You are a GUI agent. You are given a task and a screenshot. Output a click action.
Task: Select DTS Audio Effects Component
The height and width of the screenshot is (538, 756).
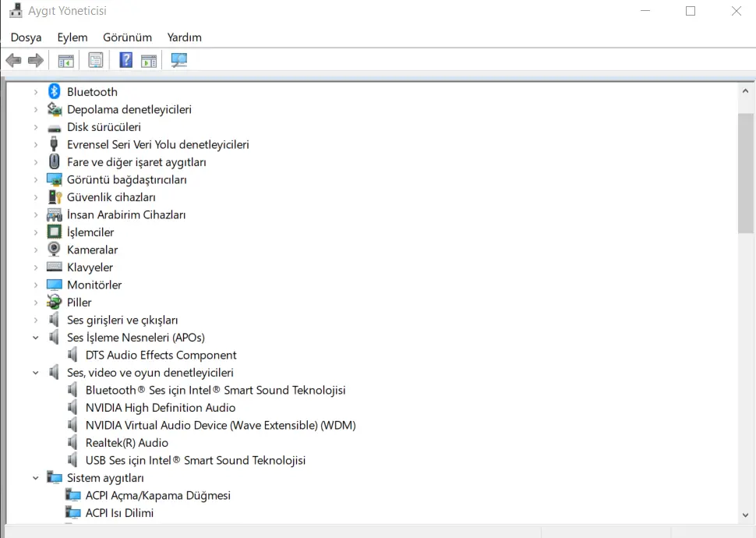(161, 355)
